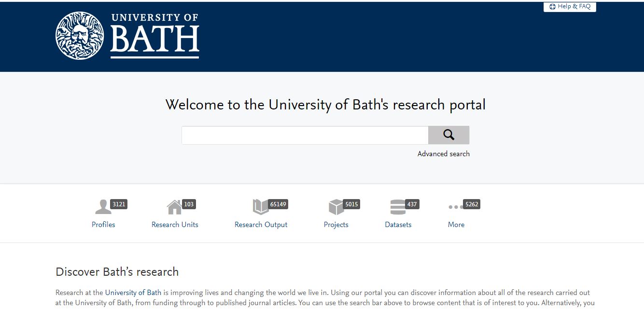Open Research Output via the book icon
The image size is (644, 309).
click(x=260, y=207)
